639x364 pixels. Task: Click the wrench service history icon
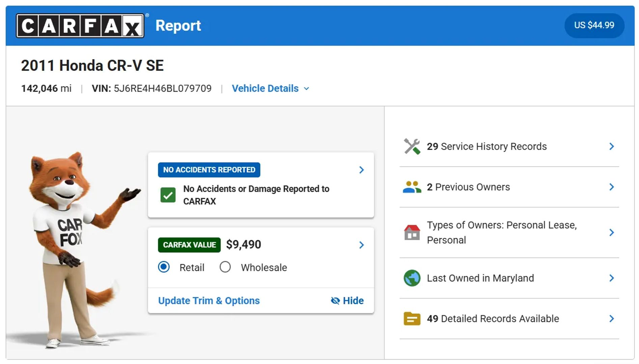tap(412, 147)
